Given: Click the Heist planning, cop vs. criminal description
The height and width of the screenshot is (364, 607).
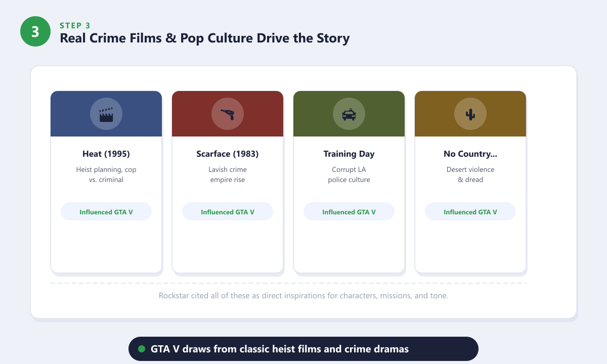Looking at the screenshot, I should [106, 174].
